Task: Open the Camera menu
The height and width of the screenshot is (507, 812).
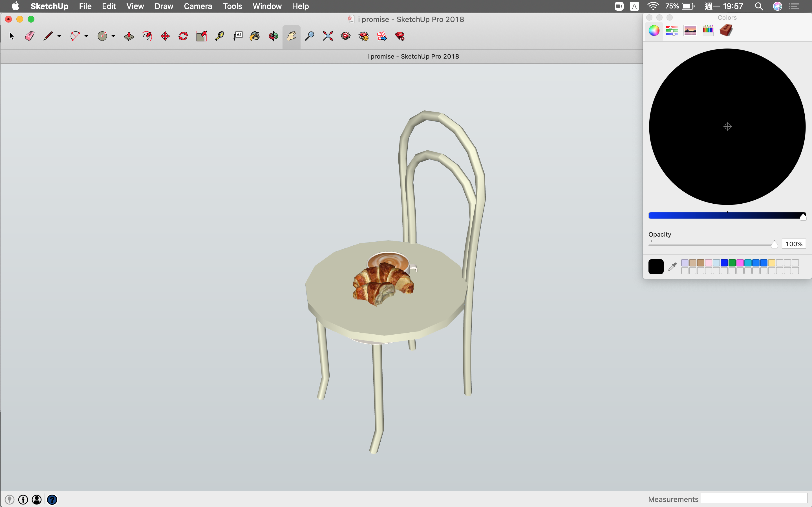Action: tap(198, 6)
